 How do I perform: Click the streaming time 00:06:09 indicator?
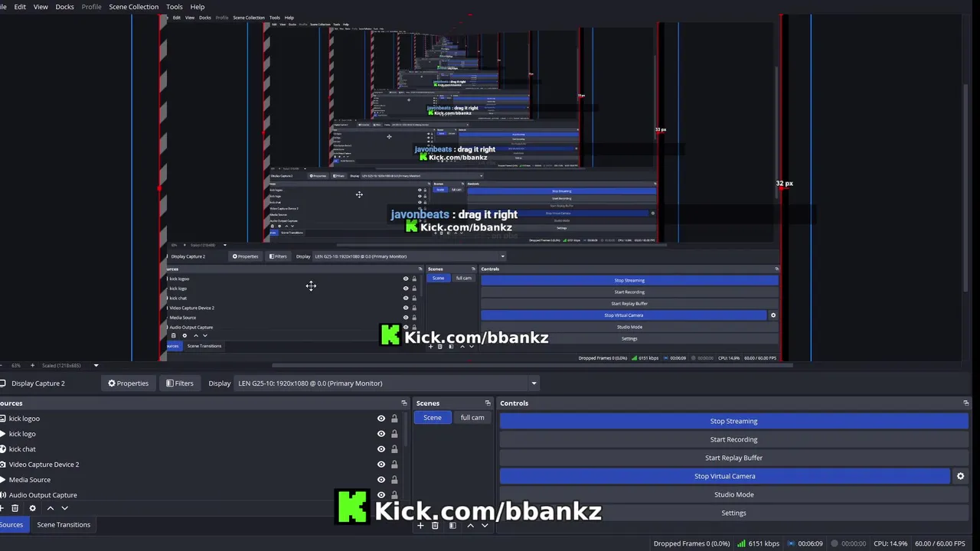(804, 543)
